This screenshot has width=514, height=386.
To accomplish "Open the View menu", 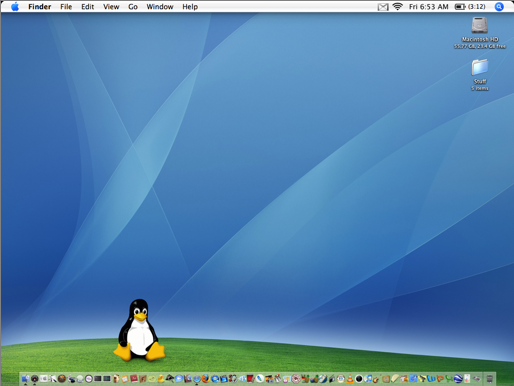I will point(111,7).
